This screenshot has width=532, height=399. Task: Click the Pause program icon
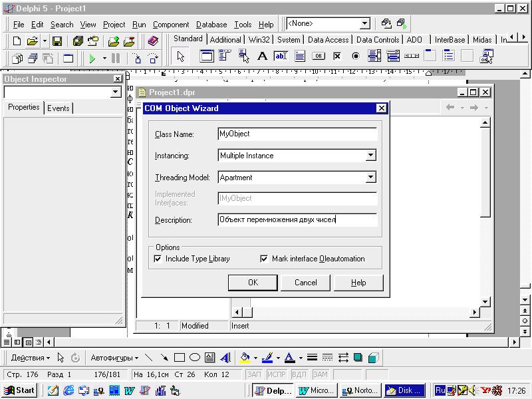(116, 59)
